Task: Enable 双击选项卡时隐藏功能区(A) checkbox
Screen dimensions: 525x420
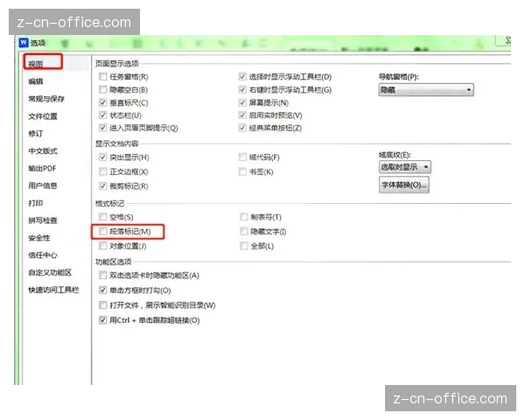Action: tap(102, 276)
